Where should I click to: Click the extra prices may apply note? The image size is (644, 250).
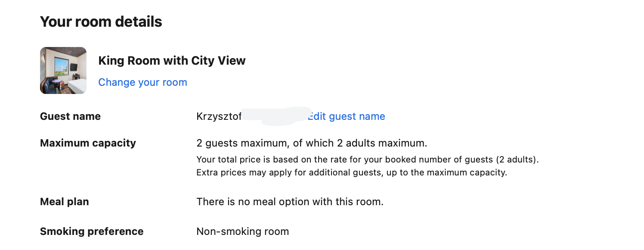tap(352, 173)
